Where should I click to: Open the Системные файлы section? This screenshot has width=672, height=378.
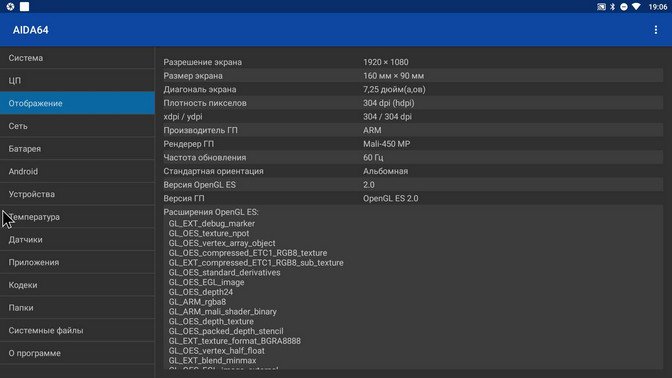click(x=77, y=330)
